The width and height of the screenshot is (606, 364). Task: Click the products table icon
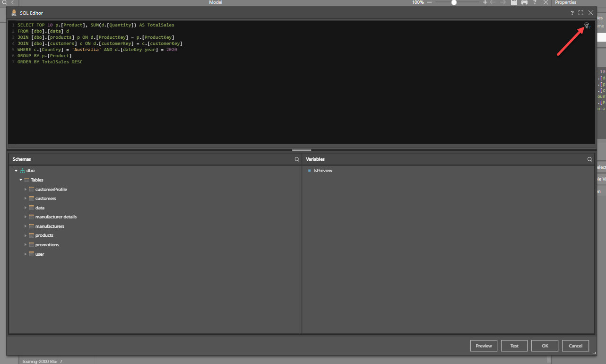[x=31, y=235]
